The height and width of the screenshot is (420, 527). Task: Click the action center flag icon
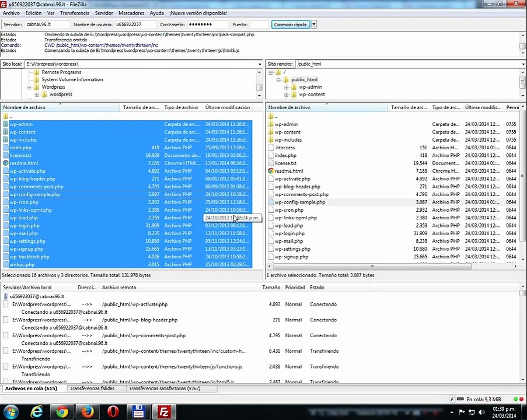pos(462,412)
